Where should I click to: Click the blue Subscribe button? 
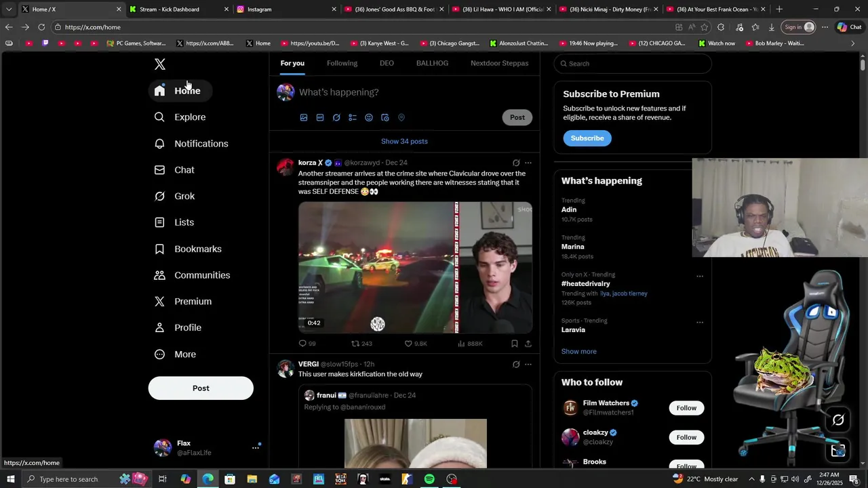[587, 138]
